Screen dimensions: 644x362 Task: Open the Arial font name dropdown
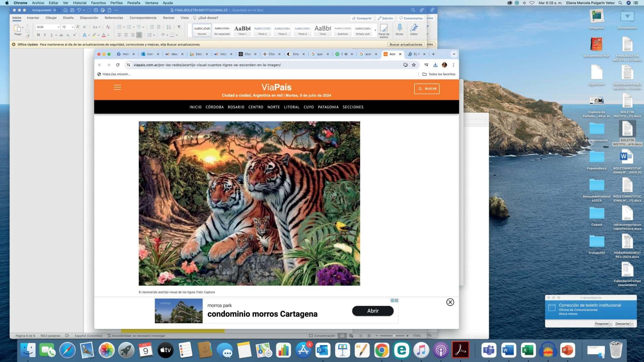[58, 27]
